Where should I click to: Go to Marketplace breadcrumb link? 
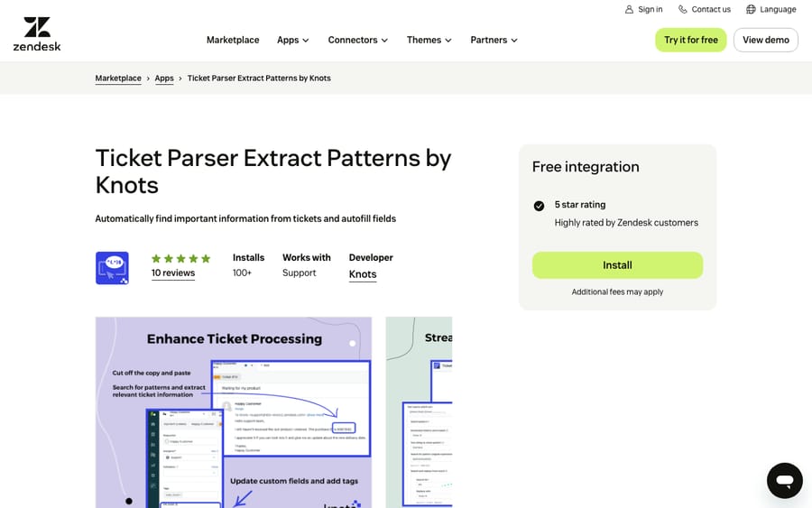coord(118,79)
